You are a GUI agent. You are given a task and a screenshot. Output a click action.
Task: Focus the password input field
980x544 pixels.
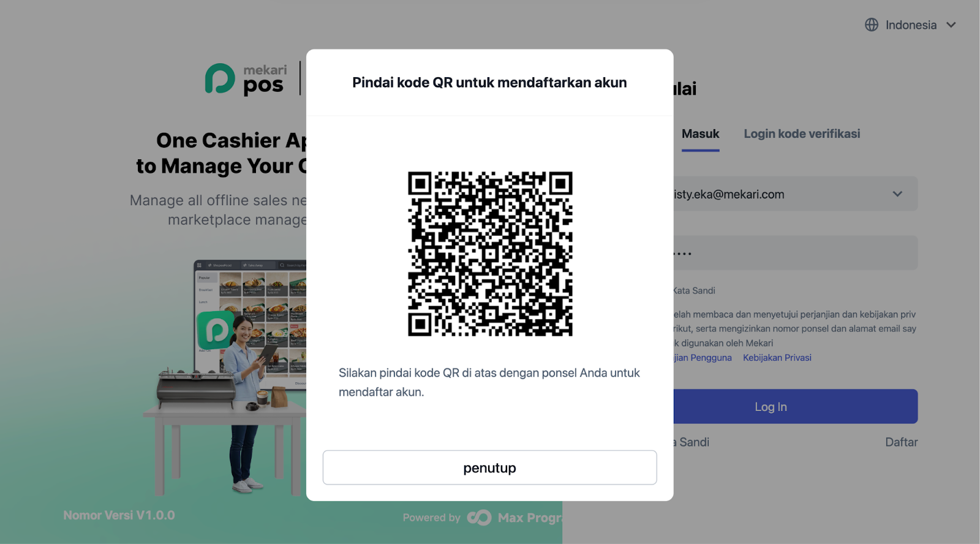tap(795, 253)
